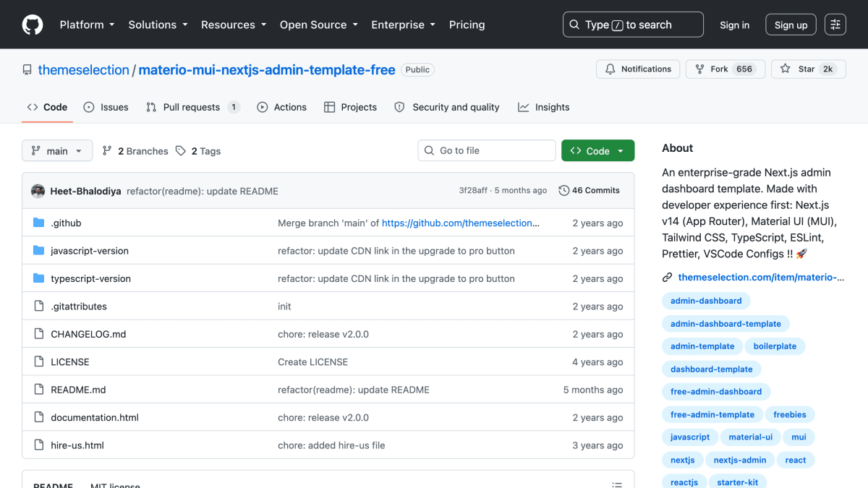Image resolution: width=868 pixels, height=488 pixels.
Task: Select the nextjs-admin topic tag
Action: (740, 460)
